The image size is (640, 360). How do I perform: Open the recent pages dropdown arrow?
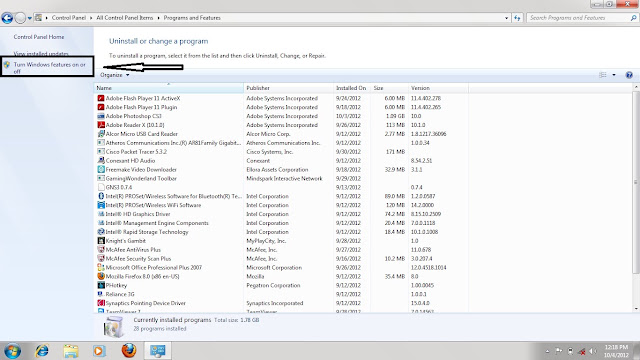point(29,18)
